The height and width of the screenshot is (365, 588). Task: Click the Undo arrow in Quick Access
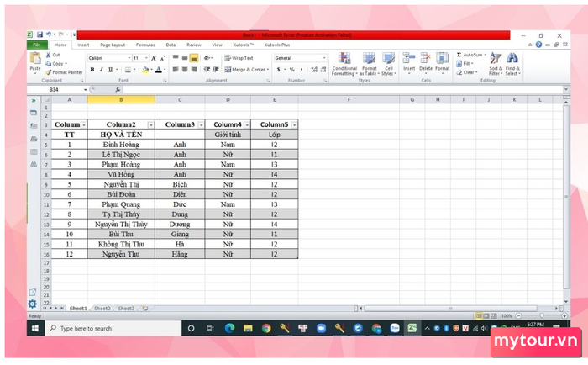(x=49, y=35)
